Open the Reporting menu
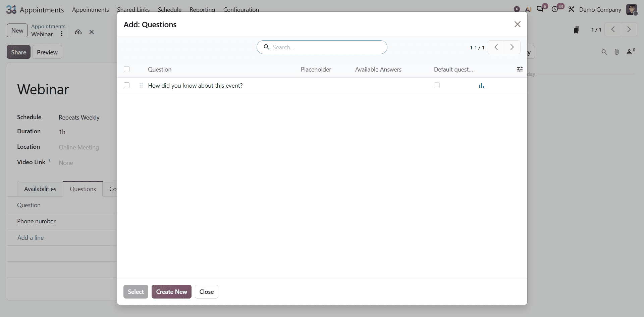 202,9
